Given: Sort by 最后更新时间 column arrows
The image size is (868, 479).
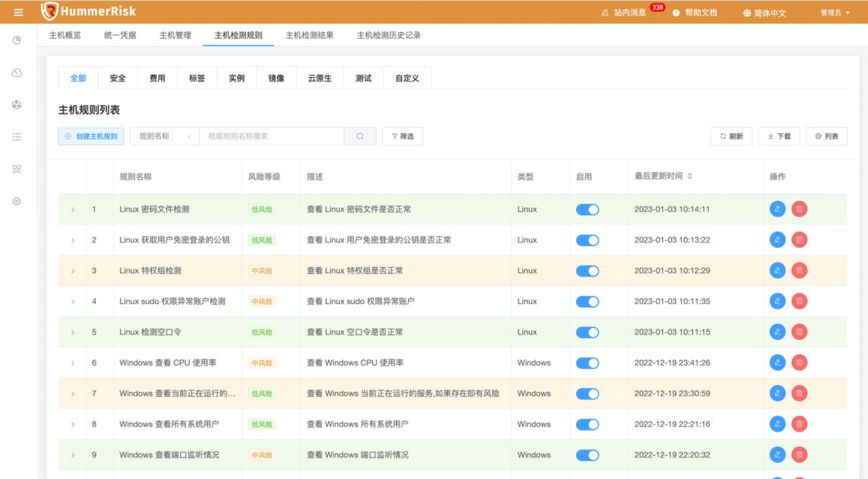Looking at the screenshot, I should [x=690, y=176].
